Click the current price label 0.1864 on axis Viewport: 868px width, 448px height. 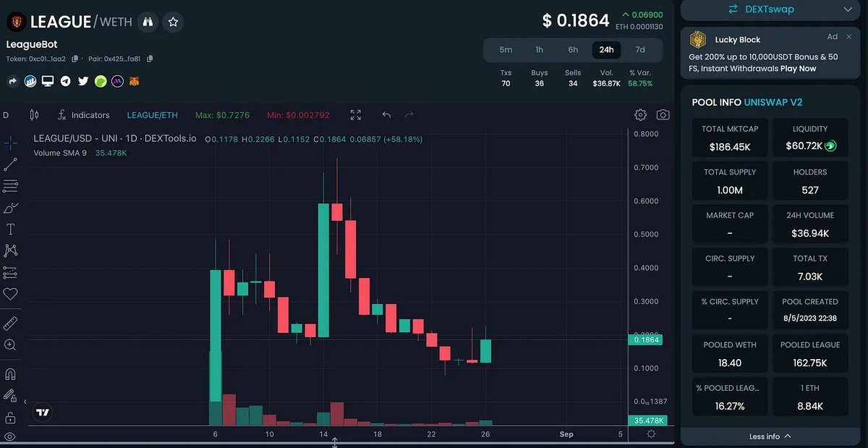646,339
